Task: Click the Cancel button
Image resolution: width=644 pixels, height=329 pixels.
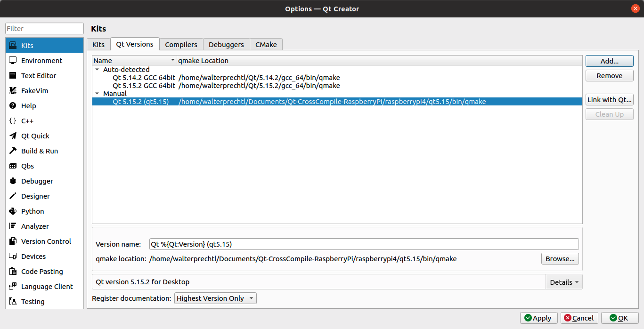Action: 579,318
